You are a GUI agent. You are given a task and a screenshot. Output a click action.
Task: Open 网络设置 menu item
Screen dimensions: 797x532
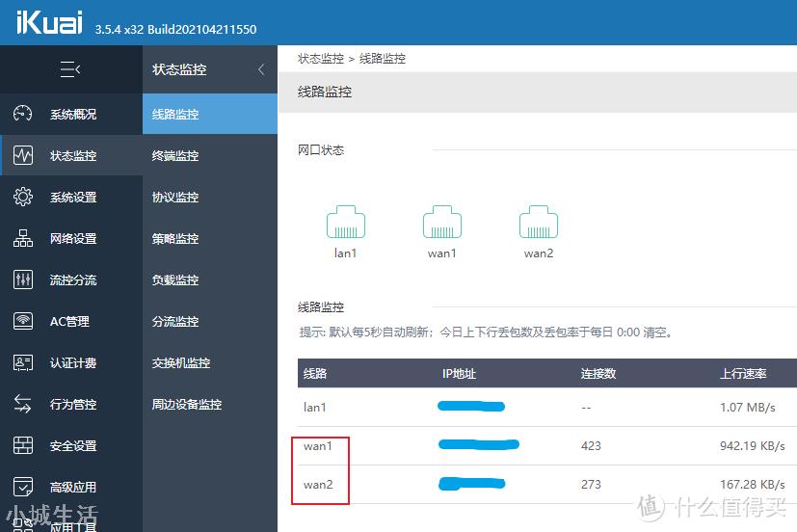(x=73, y=239)
